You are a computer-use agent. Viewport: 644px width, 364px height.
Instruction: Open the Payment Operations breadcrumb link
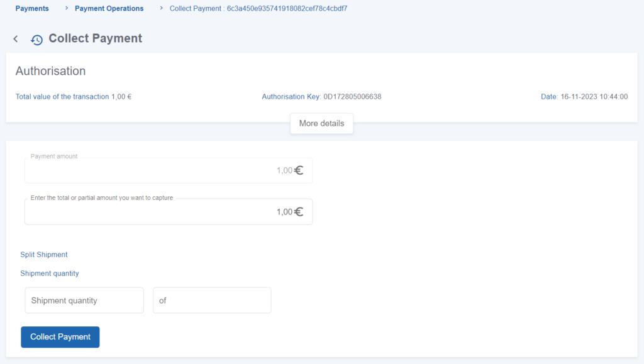tap(109, 9)
